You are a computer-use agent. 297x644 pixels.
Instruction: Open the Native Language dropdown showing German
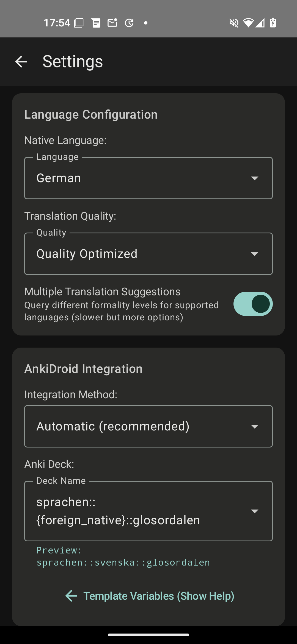(x=148, y=178)
